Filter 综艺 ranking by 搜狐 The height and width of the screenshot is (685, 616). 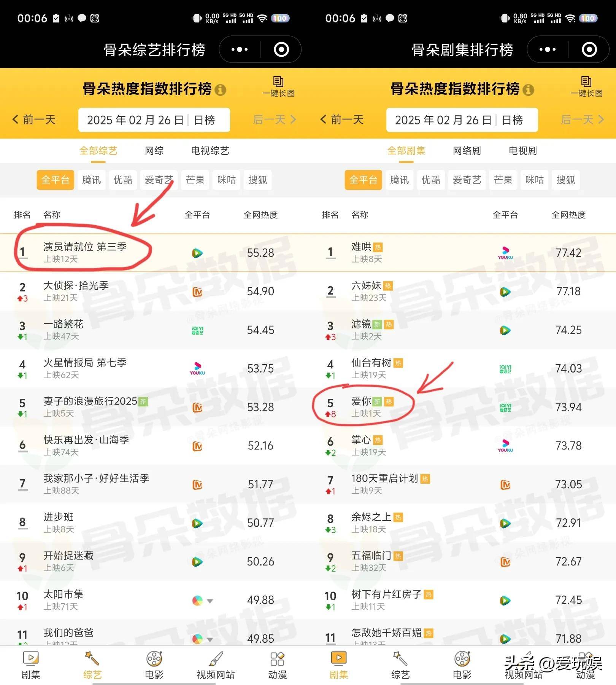click(x=258, y=180)
